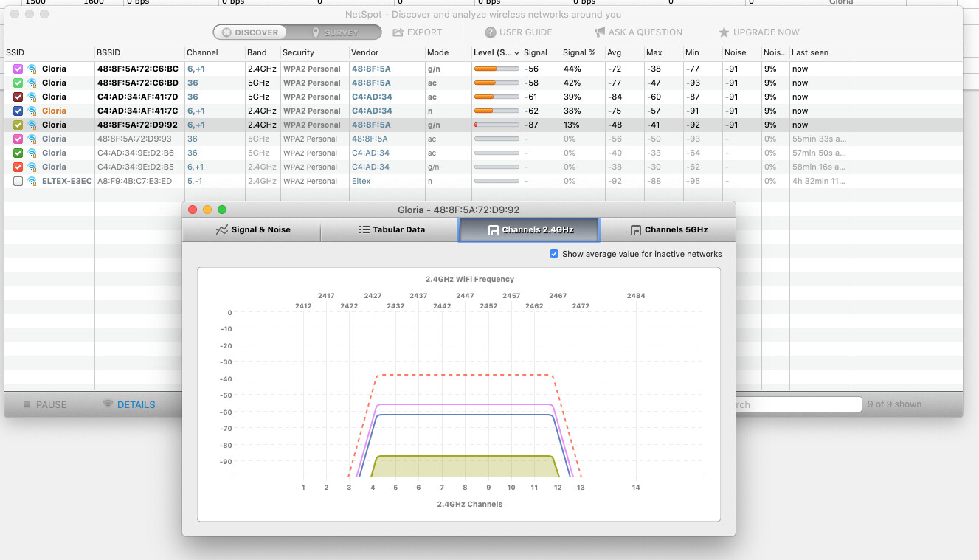
Task: Sort by the Signal % column header
Action: tap(582, 52)
